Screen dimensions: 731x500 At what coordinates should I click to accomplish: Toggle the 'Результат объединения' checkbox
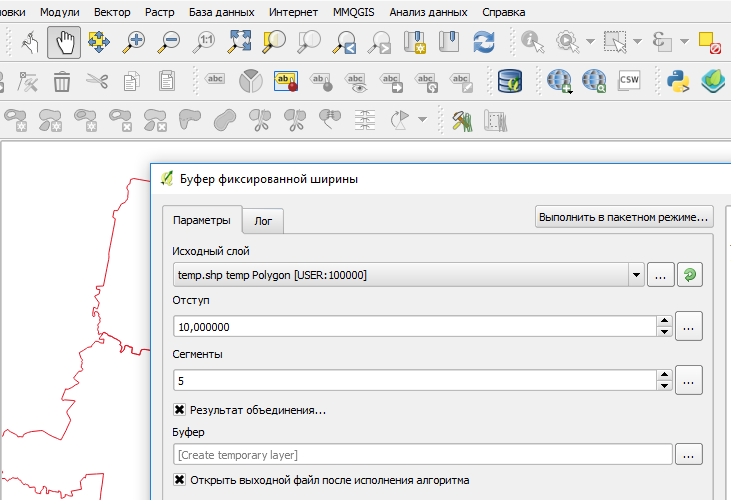pyautogui.click(x=180, y=410)
